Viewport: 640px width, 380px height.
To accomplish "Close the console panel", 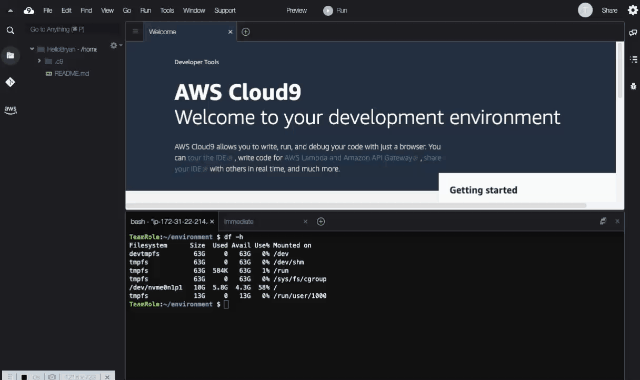I will [617, 221].
